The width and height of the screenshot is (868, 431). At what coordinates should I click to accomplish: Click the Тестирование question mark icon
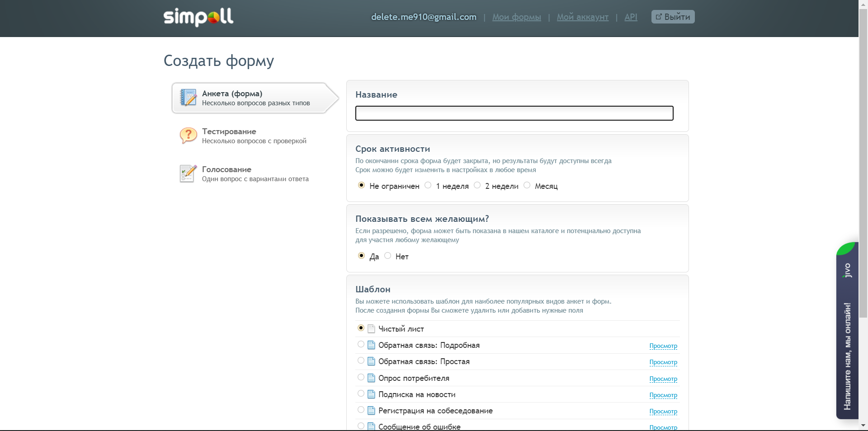pos(189,136)
